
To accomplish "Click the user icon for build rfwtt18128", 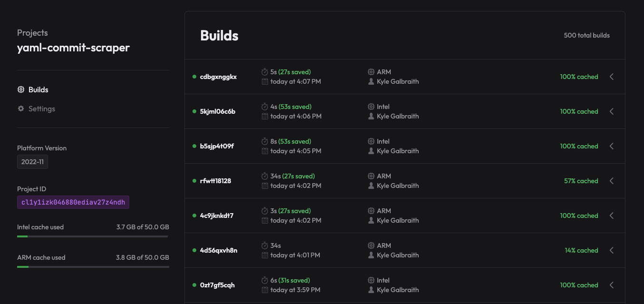I will pos(371,186).
